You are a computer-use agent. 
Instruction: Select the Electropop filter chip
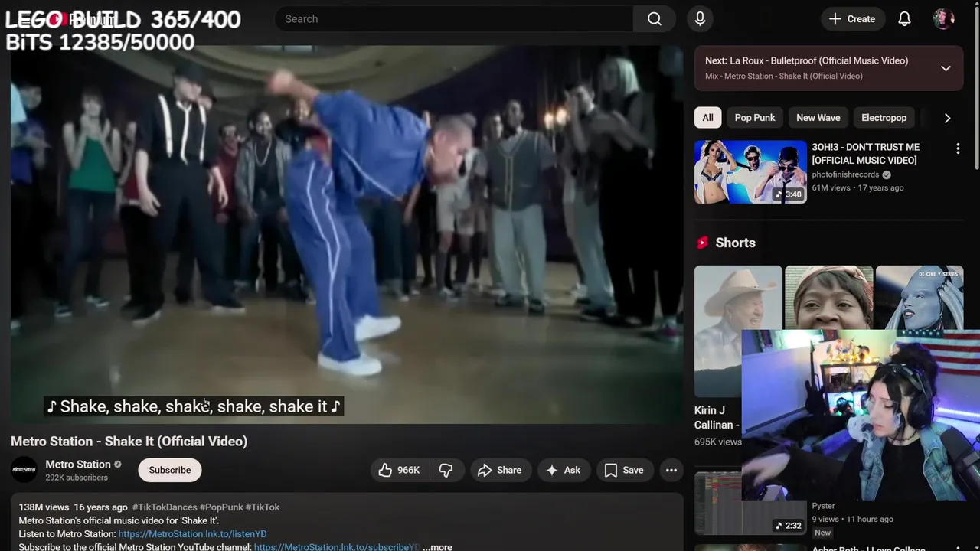[x=884, y=117]
